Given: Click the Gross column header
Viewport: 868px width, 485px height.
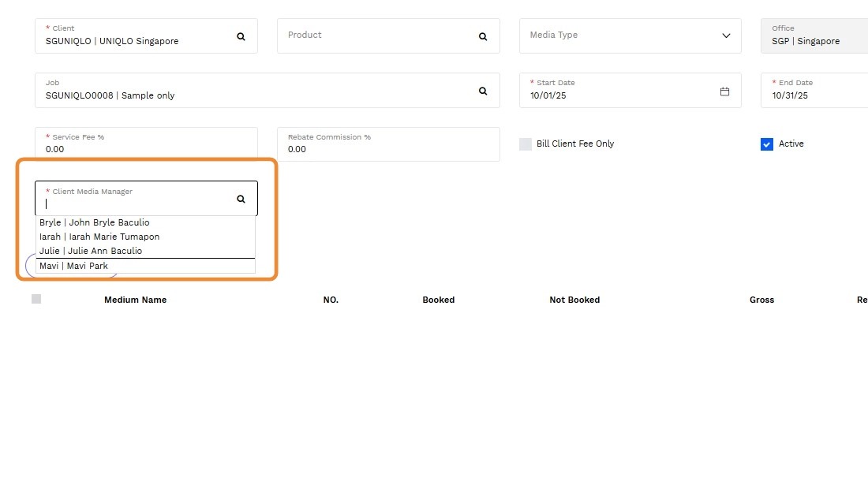Looking at the screenshot, I should click(x=761, y=300).
